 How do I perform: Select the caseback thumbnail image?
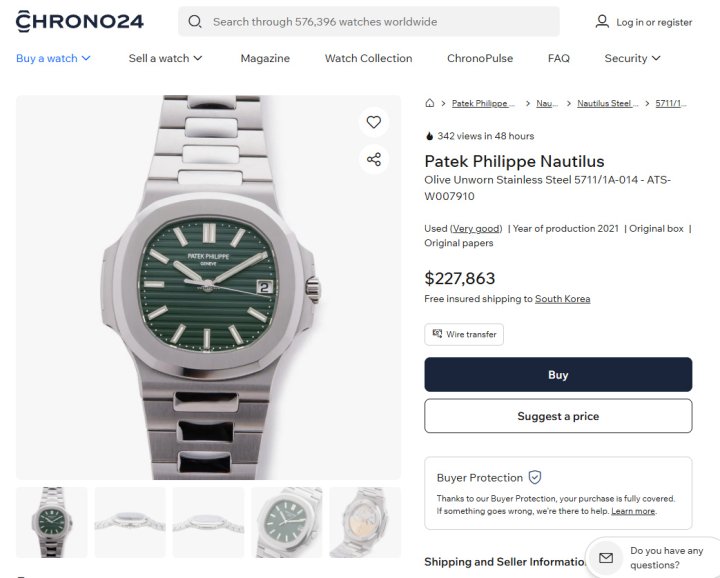(x=365, y=522)
